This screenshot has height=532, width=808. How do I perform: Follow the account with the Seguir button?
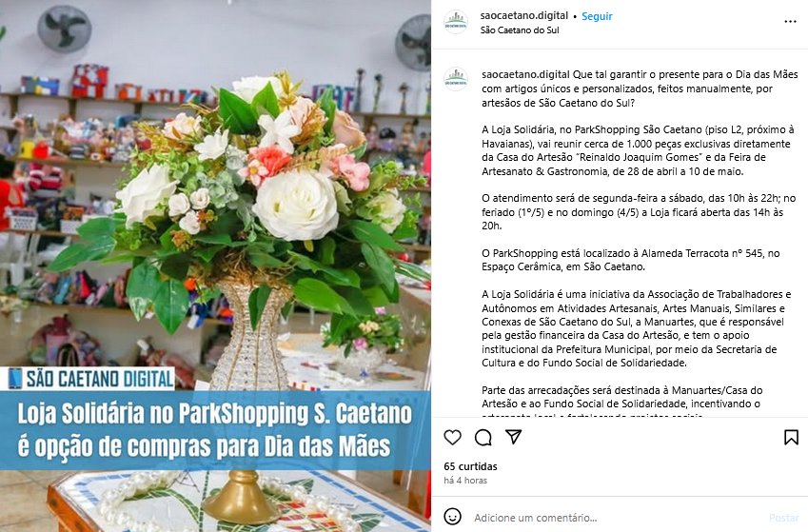(597, 16)
